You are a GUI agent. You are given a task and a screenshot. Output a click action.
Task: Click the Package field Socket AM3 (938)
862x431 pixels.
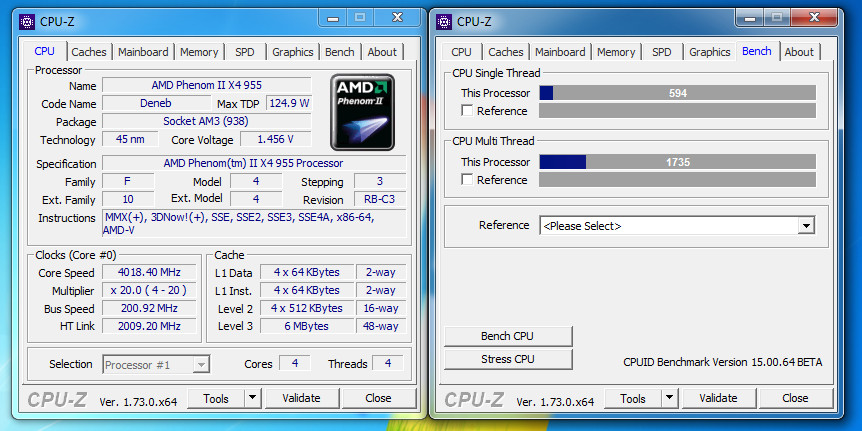pos(207,121)
